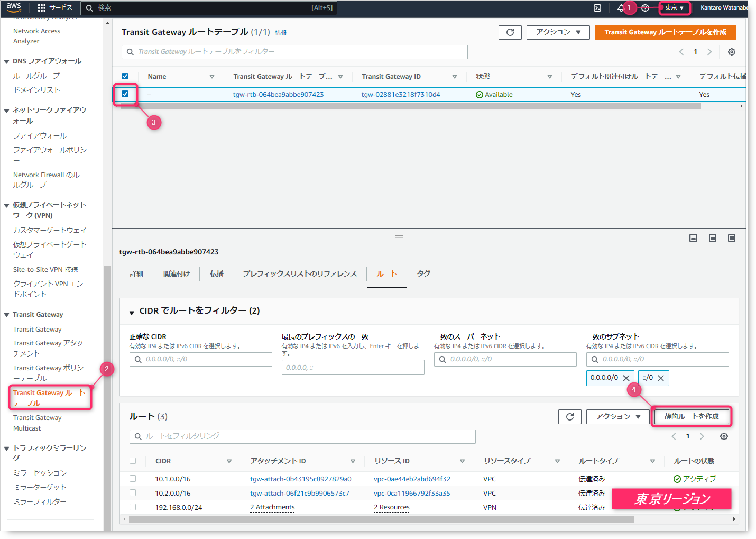Toggle select-all routes checkbox

[133, 461]
